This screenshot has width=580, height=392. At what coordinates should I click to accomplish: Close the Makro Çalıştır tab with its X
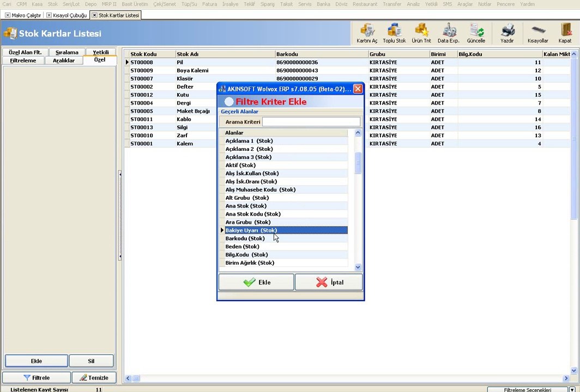[8, 15]
